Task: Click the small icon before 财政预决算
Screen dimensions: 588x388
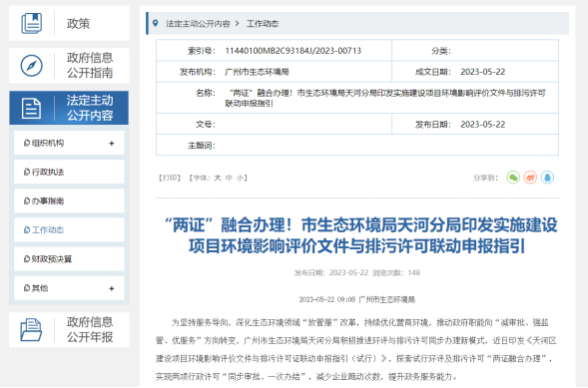Action: coord(27,259)
